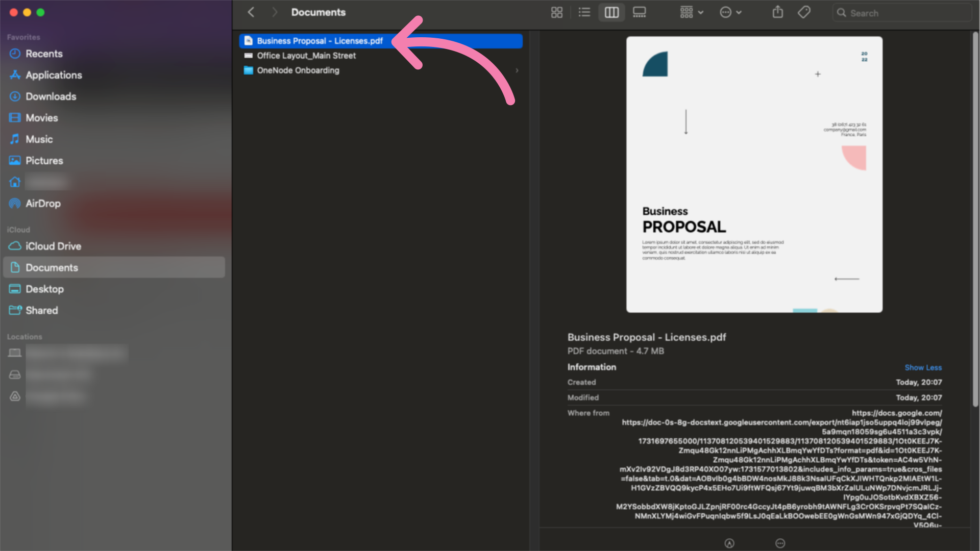Image resolution: width=980 pixels, height=551 pixels.
Task: Select the list view icon
Action: point(583,12)
